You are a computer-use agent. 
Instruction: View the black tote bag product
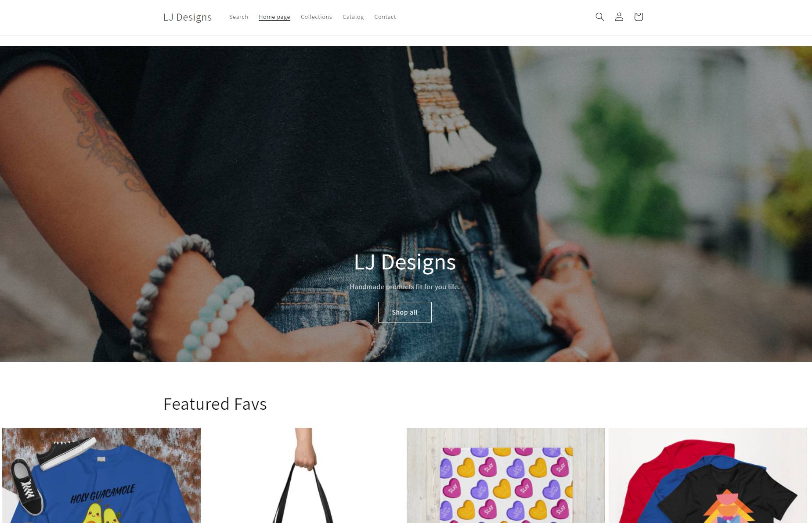tap(303, 475)
